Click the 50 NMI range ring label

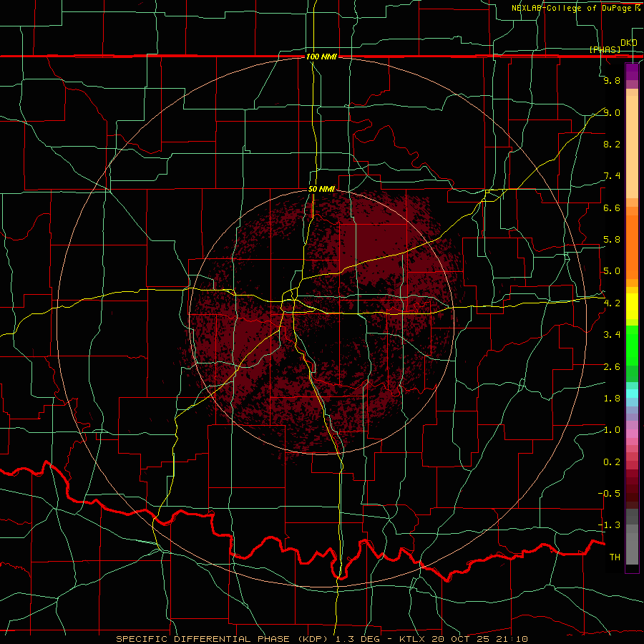click(321, 189)
